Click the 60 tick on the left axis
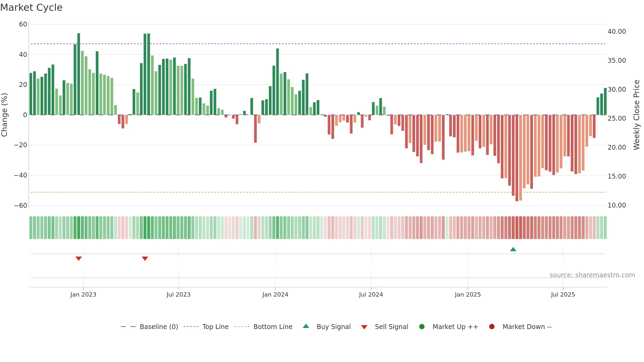644x362 pixels. (x=23, y=24)
